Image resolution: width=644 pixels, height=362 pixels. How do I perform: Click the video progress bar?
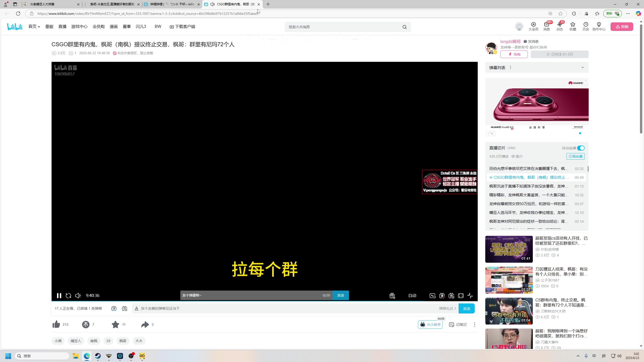click(265, 301)
